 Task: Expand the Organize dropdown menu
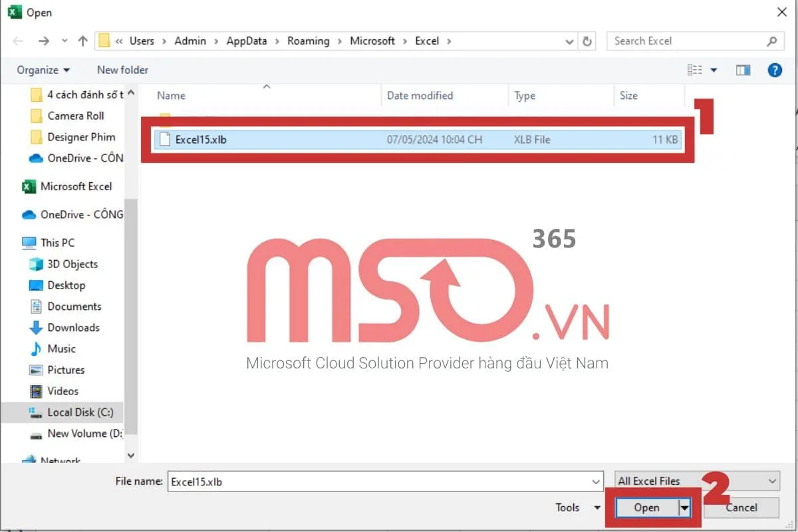(43, 70)
